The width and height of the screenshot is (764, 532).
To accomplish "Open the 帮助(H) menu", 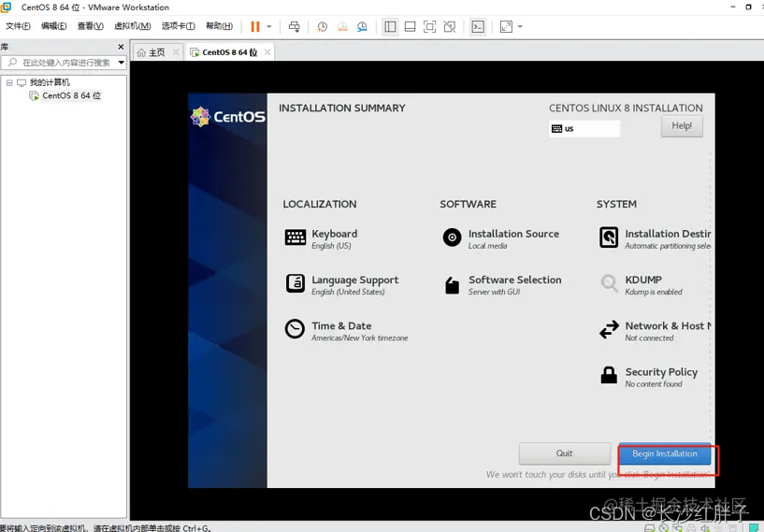I will 219,26.
